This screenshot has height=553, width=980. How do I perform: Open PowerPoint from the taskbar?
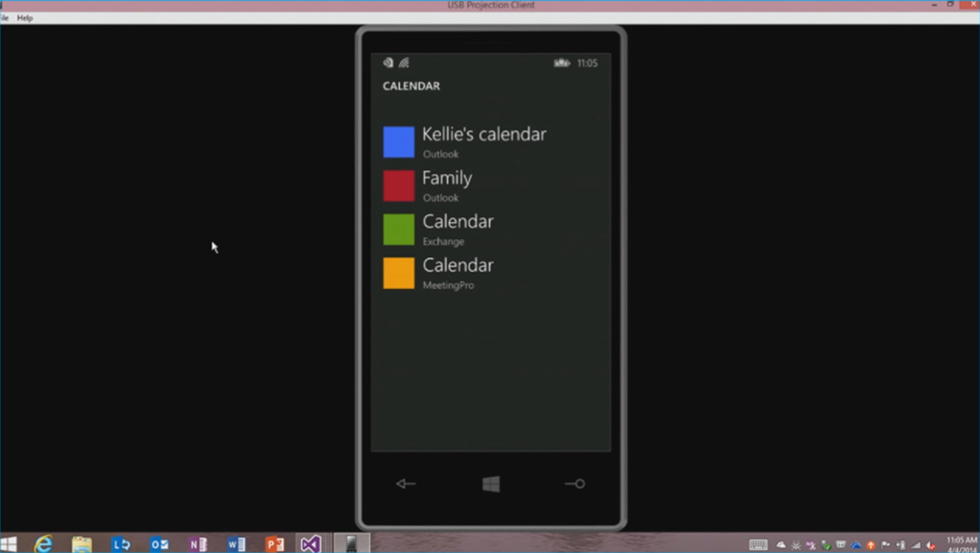pyautogui.click(x=275, y=544)
